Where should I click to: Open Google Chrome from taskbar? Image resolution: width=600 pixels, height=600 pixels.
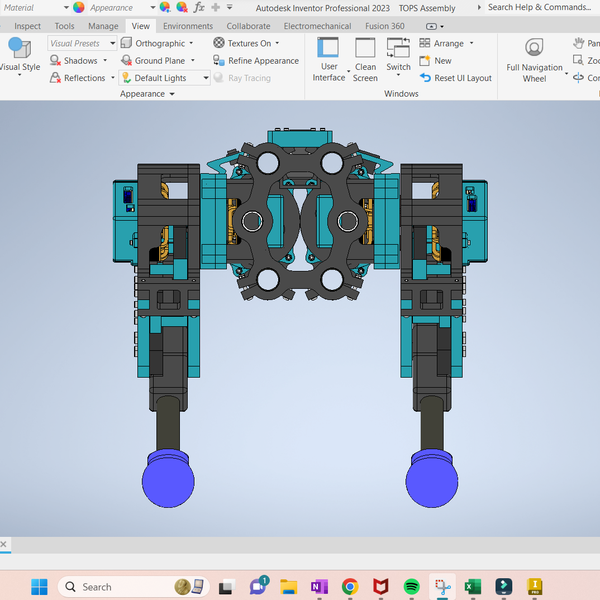click(x=350, y=587)
